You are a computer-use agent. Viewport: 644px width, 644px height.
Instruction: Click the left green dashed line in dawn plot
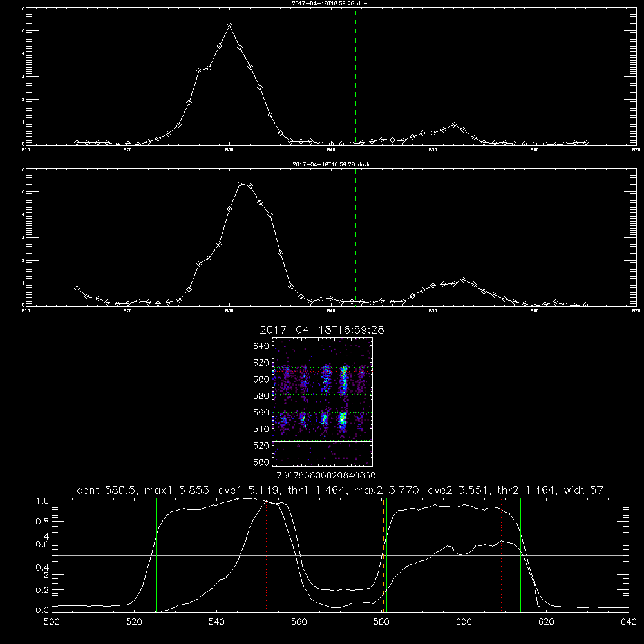tap(205, 77)
